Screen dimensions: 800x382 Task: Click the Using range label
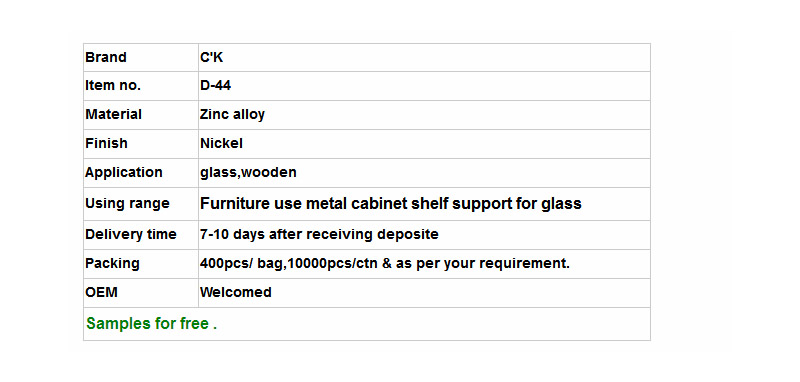click(x=127, y=203)
